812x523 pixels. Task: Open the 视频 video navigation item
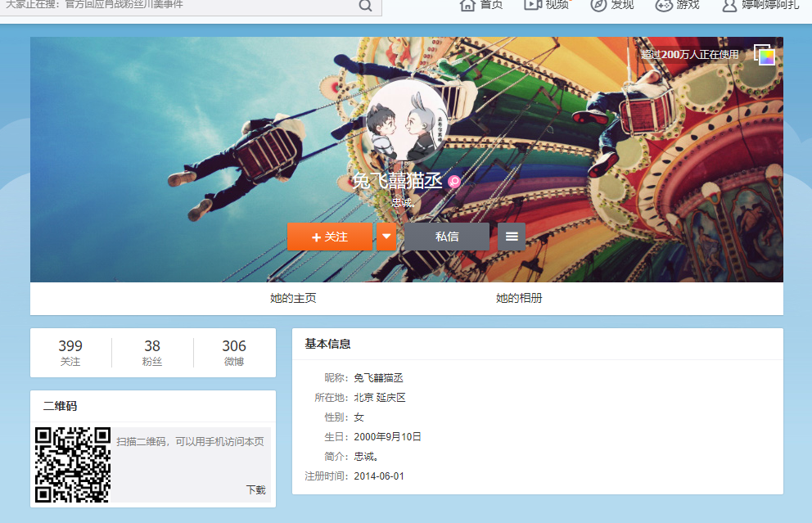(546, 5)
